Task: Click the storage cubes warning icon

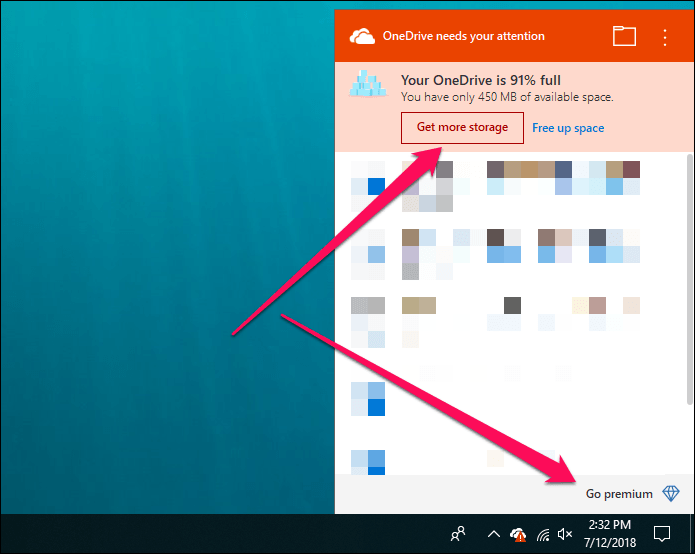Action: point(366,84)
